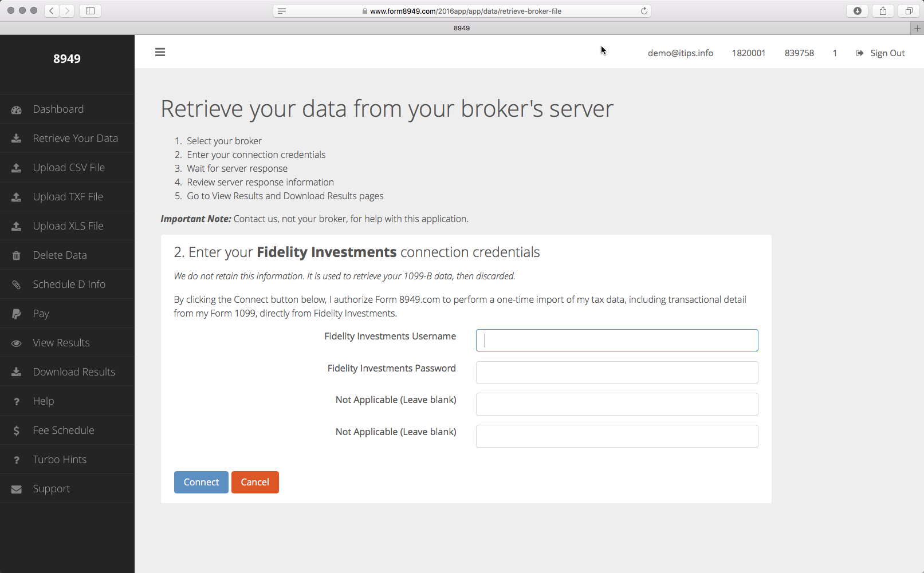Click the Schedule D Info paperclip icon
This screenshot has height=573, width=924.
tap(17, 284)
